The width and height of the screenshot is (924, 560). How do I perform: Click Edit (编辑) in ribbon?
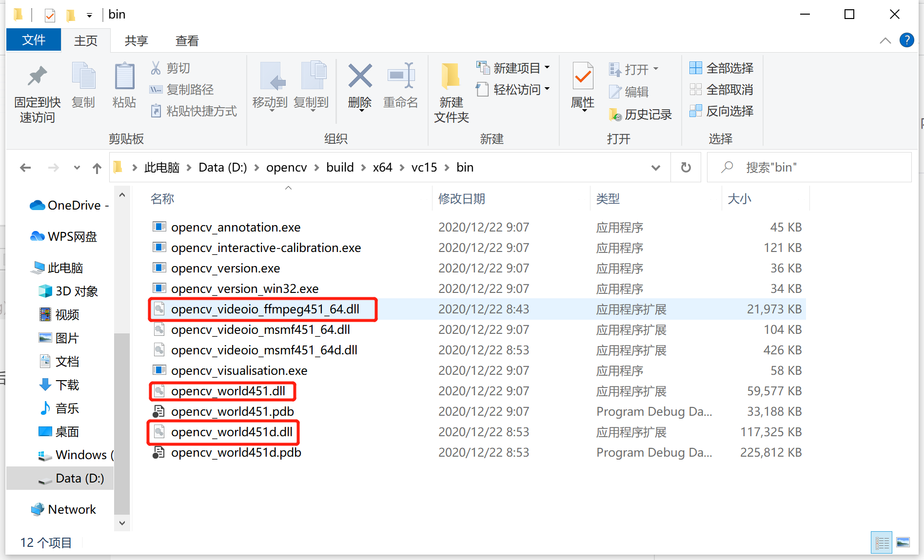pos(629,92)
